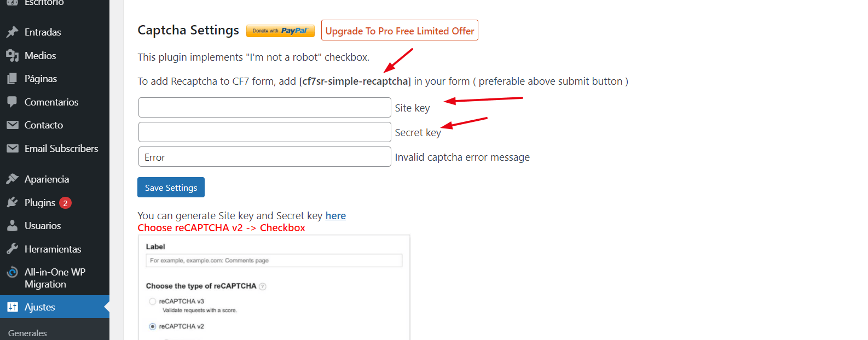
Task: Click the All-in-One WP Migration icon
Action: click(13, 272)
